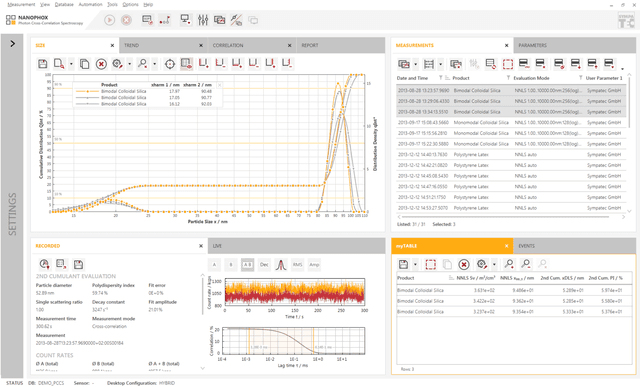Open the dropdown arrow beside the Size gear icon

point(130,64)
